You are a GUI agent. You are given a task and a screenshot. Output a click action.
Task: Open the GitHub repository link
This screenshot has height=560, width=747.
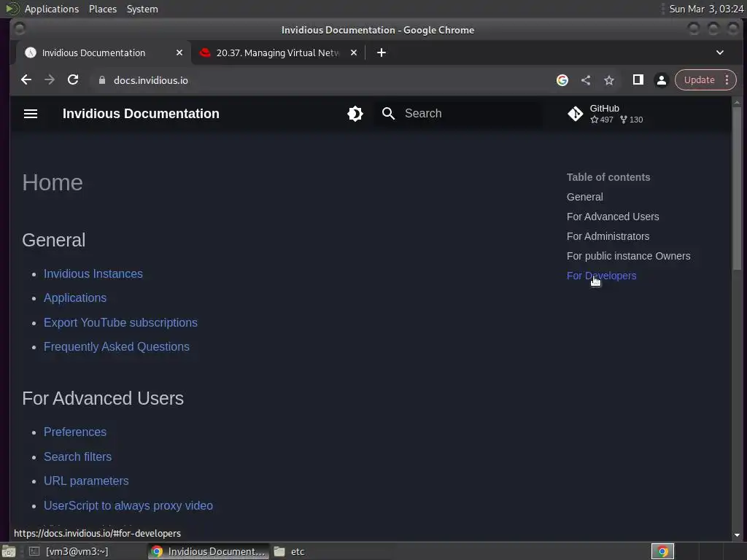pyautogui.click(x=605, y=113)
